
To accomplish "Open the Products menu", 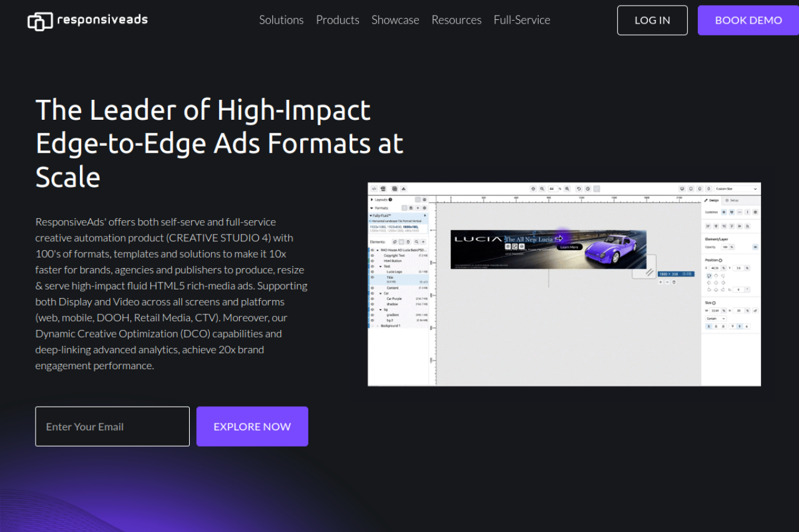I will point(338,20).
